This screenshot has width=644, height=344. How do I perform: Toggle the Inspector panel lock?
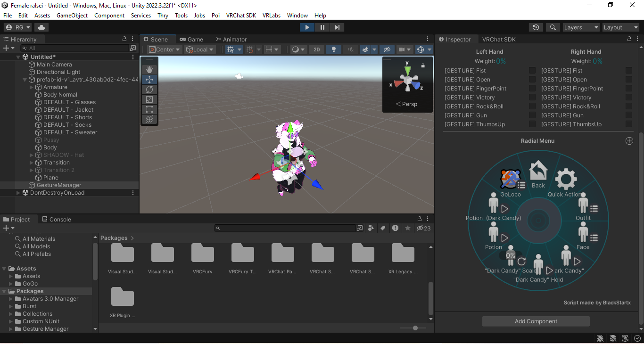(x=629, y=39)
